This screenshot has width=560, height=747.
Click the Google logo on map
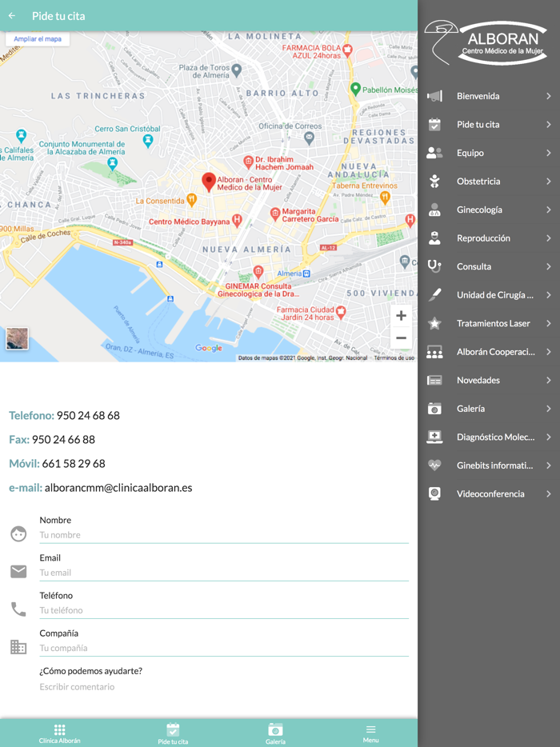pos(209,348)
